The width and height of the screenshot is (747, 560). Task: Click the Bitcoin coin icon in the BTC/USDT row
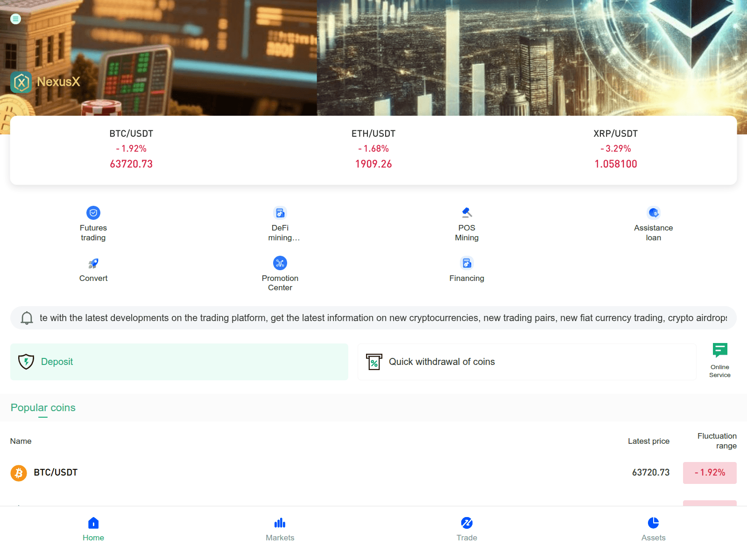pyautogui.click(x=19, y=473)
